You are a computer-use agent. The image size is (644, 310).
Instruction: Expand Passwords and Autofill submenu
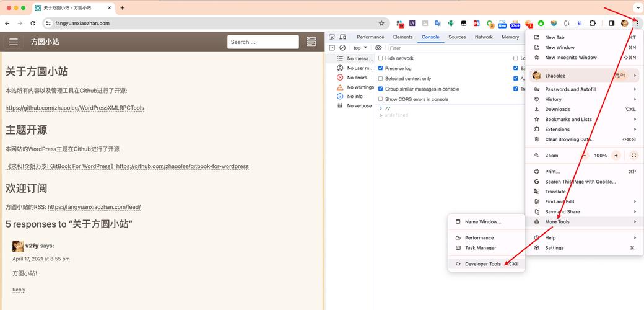tap(585, 89)
